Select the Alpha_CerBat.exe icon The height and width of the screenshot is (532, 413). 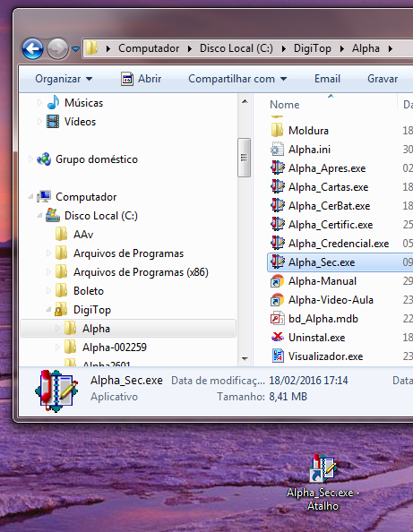277,206
